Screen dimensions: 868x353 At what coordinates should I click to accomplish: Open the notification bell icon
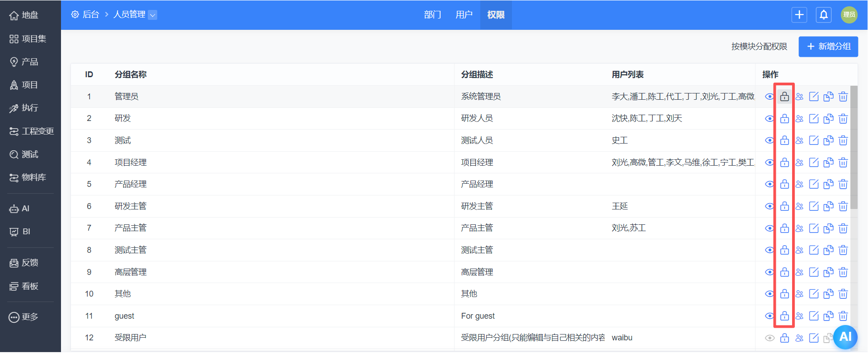click(x=824, y=15)
